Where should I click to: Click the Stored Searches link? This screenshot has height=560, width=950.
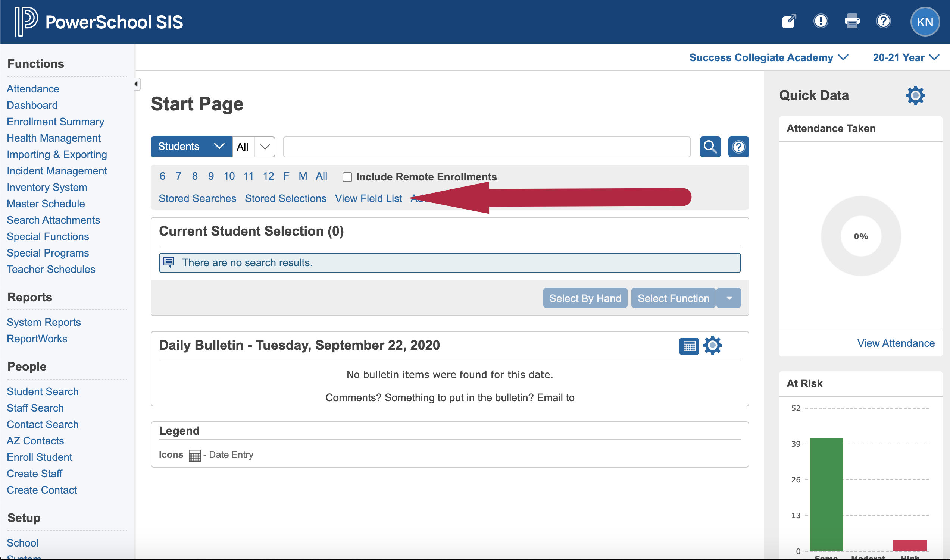pyautogui.click(x=197, y=198)
